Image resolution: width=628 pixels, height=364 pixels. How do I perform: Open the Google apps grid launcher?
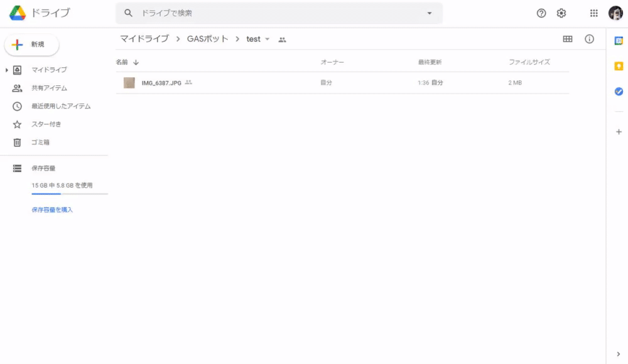(x=593, y=13)
